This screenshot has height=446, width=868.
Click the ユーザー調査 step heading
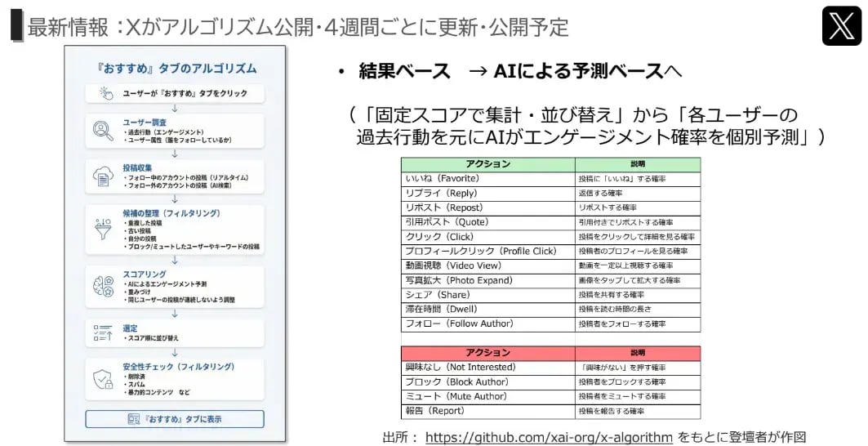coord(145,123)
